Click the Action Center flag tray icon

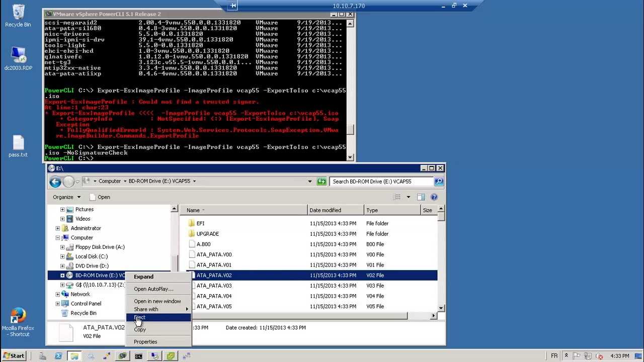click(578, 356)
